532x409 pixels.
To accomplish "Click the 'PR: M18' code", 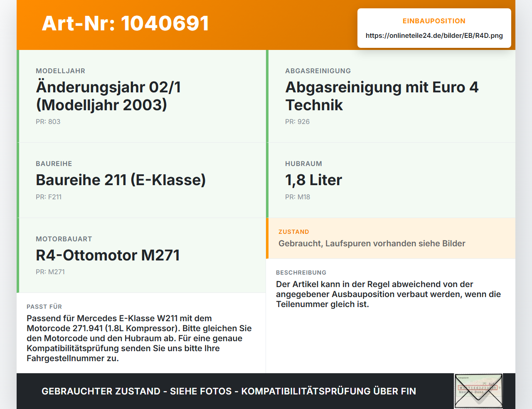I will point(298,197).
